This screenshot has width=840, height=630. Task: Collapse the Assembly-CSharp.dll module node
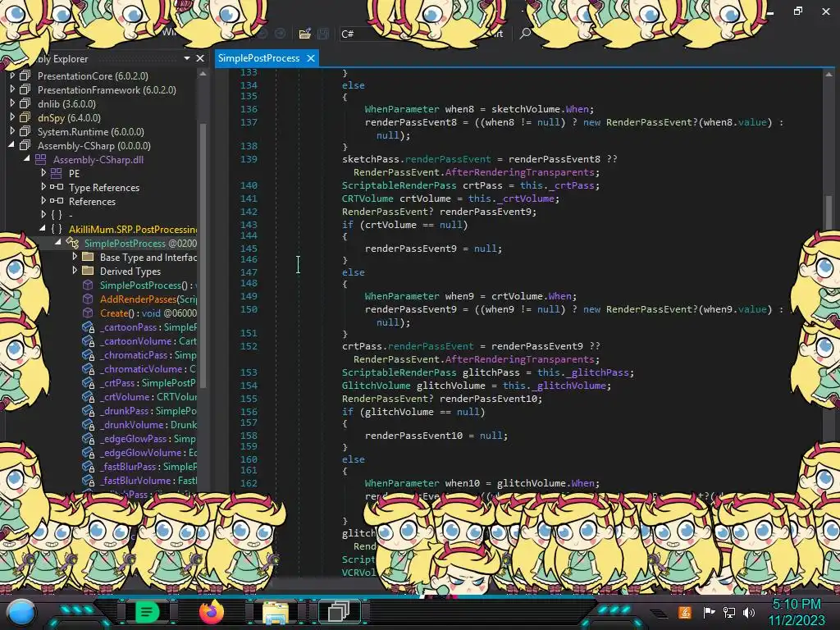tap(27, 159)
